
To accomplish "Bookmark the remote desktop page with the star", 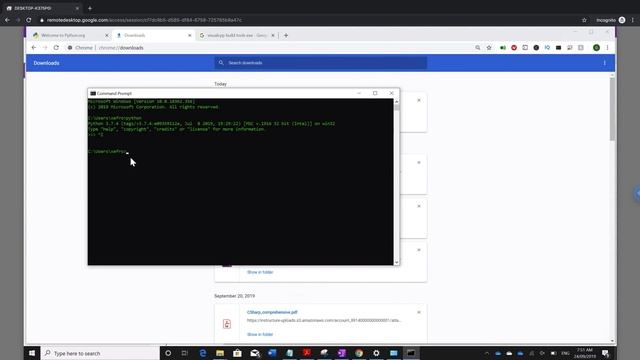I will (584, 20).
